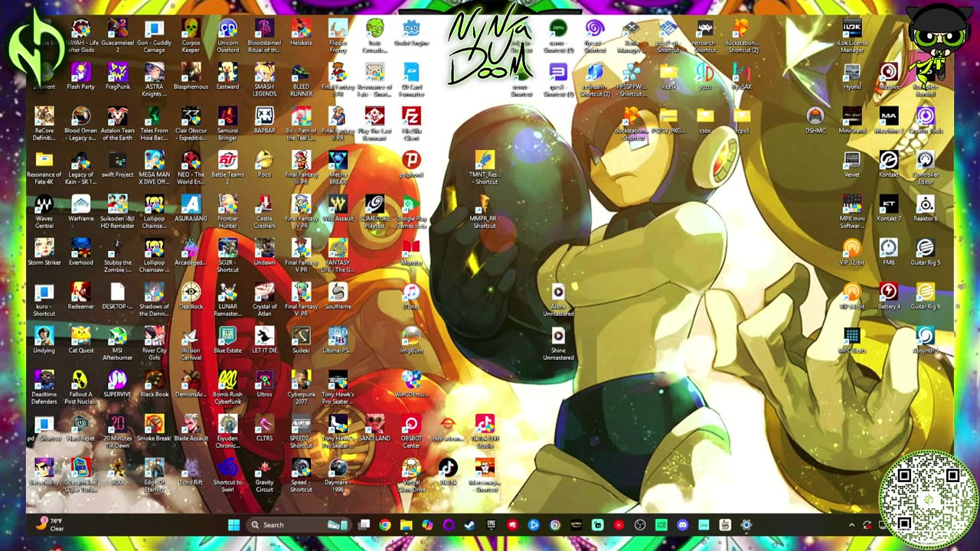Show hidden tray icons chevron
This screenshot has width=980, height=551.
pyautogui.click(x=851, y=525)
